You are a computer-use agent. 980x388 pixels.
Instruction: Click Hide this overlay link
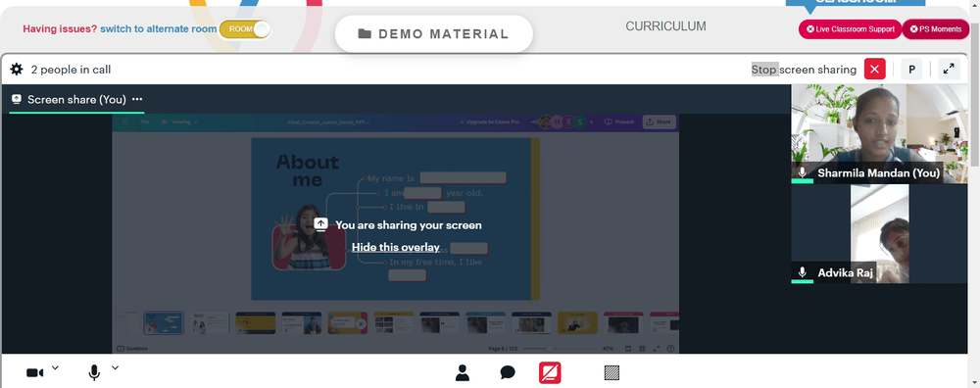(396, 247)
